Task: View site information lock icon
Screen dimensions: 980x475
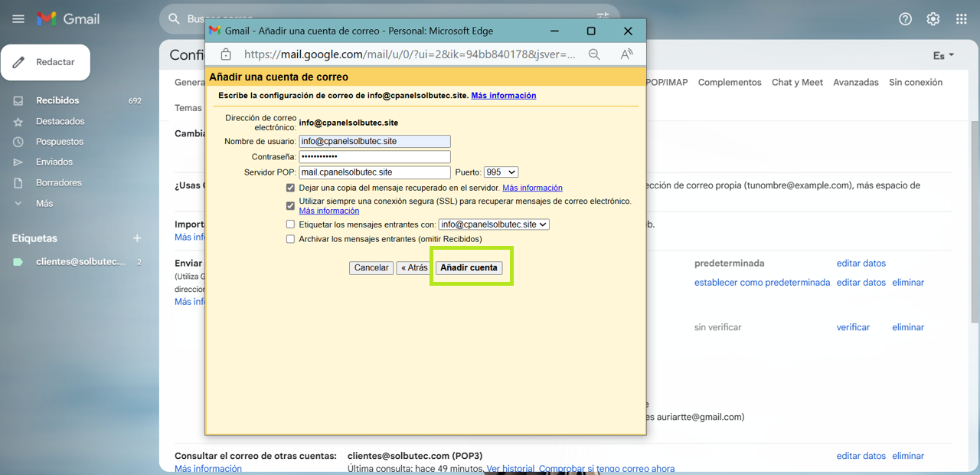Action: coord(226,54)
